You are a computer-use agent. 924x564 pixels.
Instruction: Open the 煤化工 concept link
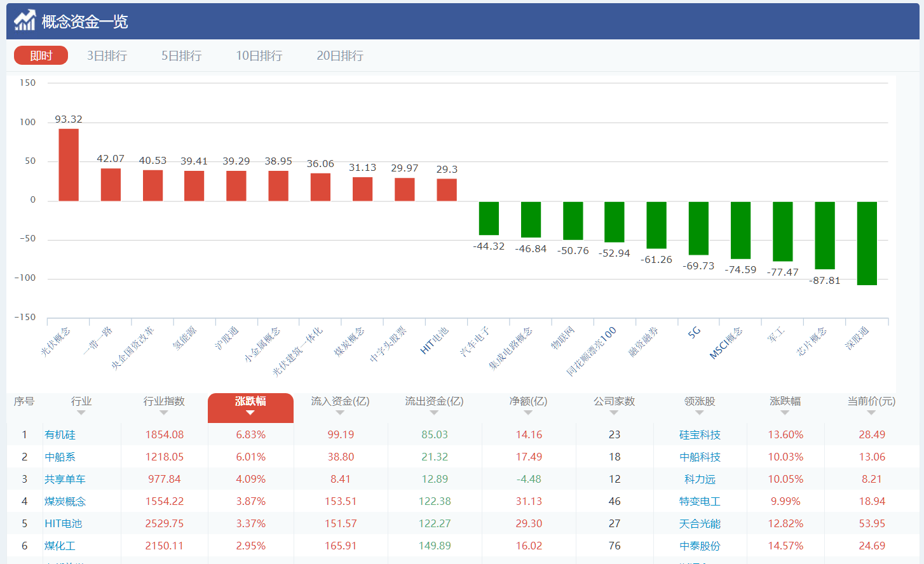[x=60, y=546]
